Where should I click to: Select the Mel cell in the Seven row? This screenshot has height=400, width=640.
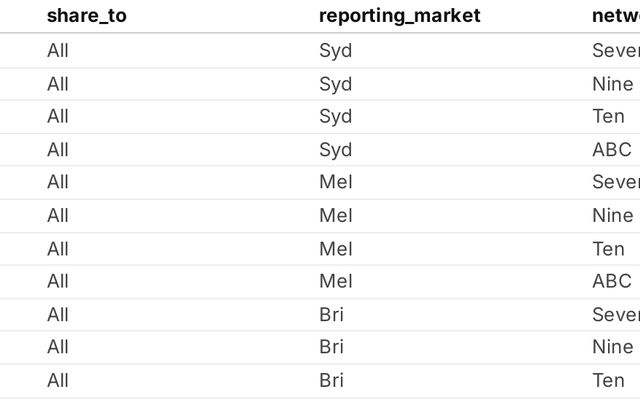tap(335, 182)
